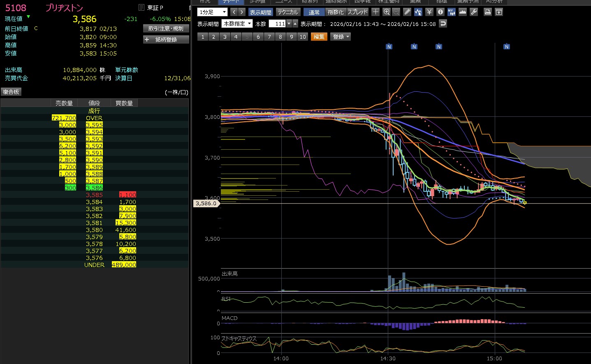Expand the 登録 dropdown menu
Viewport: 591px width, 364px height.
pyautogui.click(x=341, y=37)
